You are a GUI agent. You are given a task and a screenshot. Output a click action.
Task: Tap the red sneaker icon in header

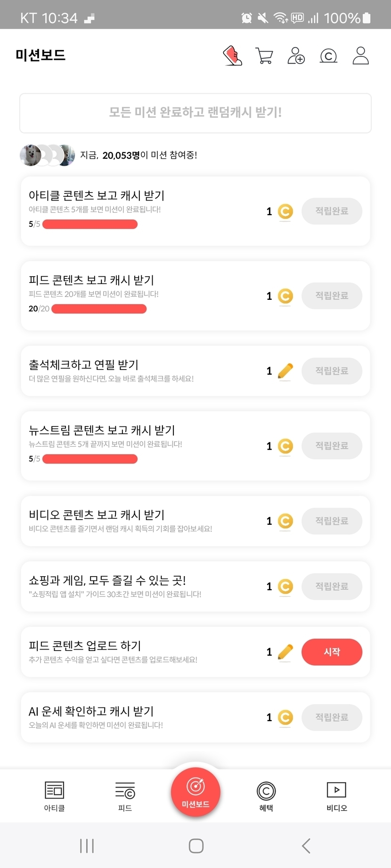pyautogui.click(x=232, y=56)
